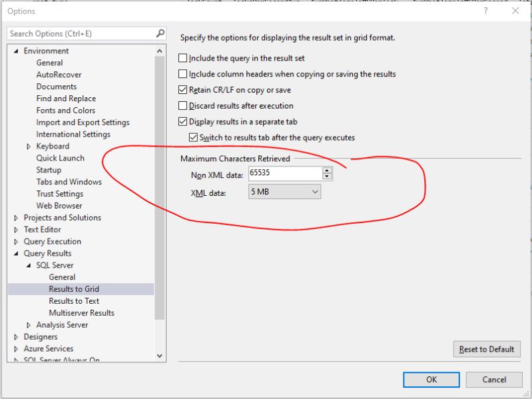Expand the Keyboard node
The height and width of the screenshot is (399, 532).
[29, 147]
